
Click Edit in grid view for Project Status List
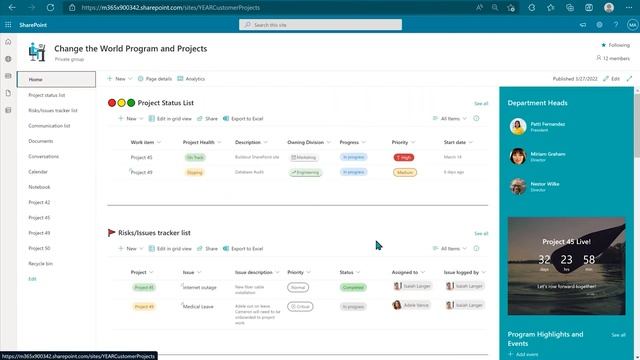pyautogui.click(x=170, y=118)
